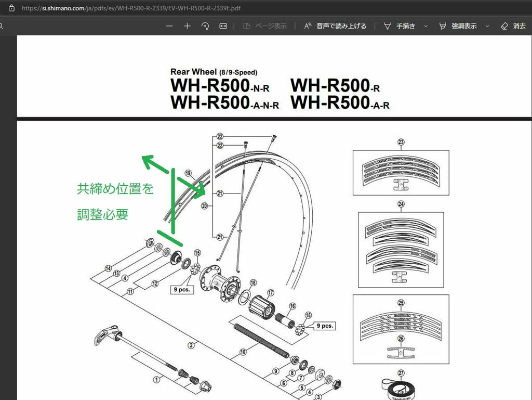The image size is (532, 400).
Task: Select the 手描き draw tool
Action: [400, 26]
